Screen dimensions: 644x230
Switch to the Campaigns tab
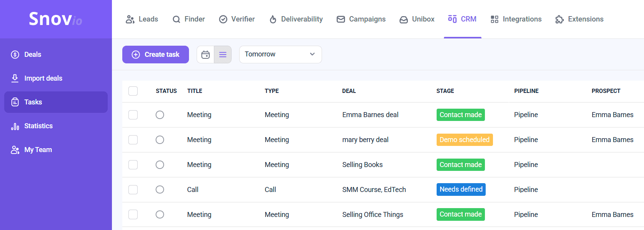click(361, 19)
